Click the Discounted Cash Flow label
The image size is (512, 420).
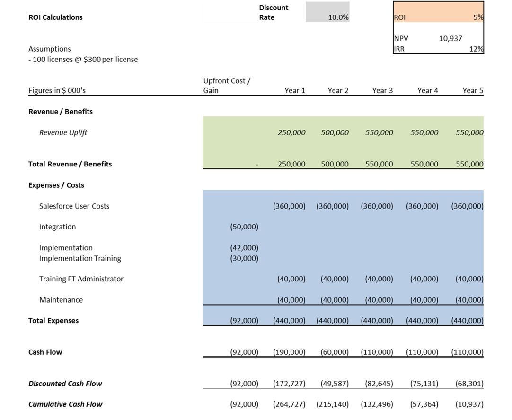coord(65,384)
